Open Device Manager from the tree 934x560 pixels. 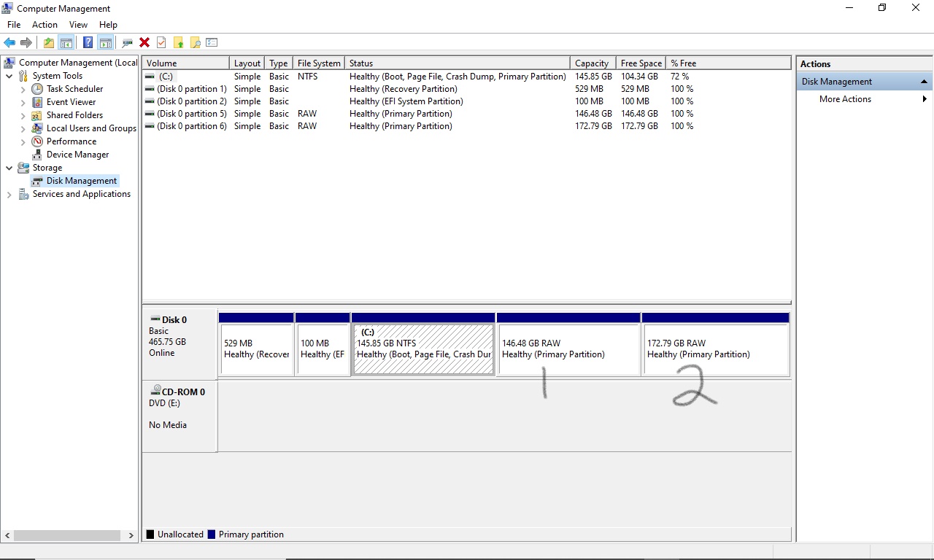pos(77,155)
